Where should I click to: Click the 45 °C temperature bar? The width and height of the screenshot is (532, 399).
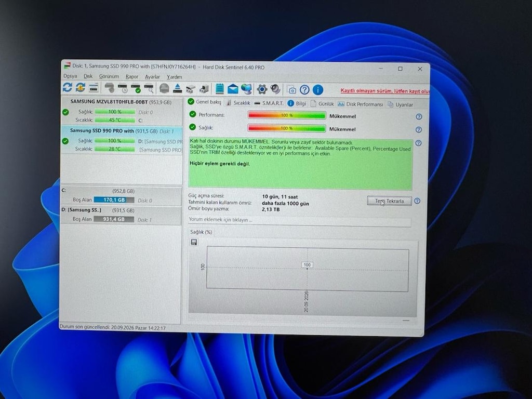point(115,120)
